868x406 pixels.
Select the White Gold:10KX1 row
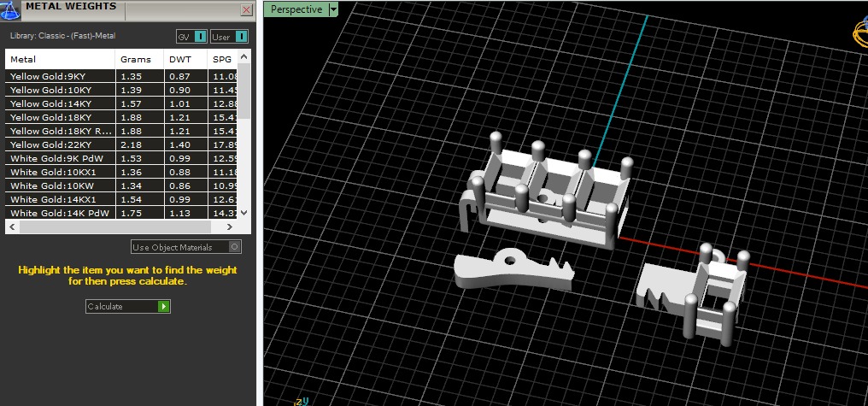121,173
